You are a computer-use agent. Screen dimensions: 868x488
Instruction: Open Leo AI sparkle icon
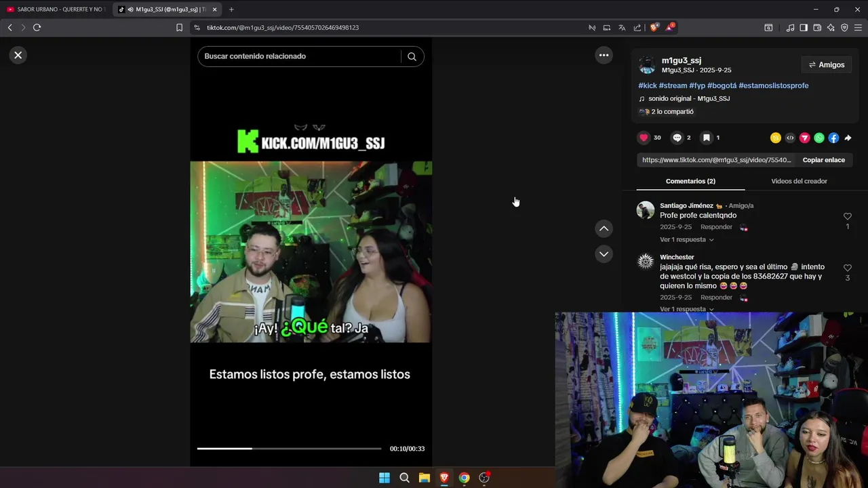click(x=831, y=28)
